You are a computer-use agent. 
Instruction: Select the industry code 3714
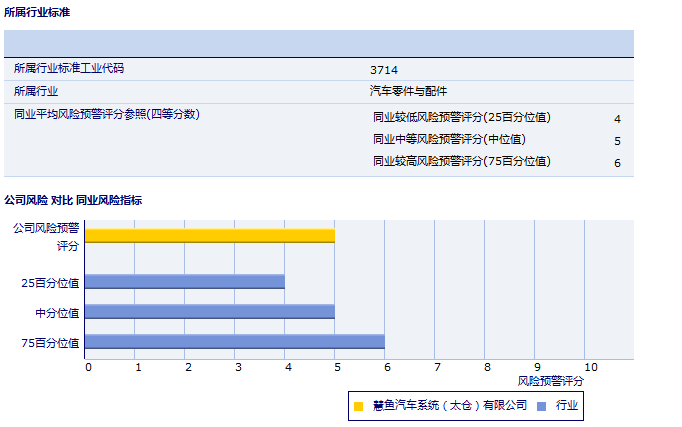click(x=383, y=70)
